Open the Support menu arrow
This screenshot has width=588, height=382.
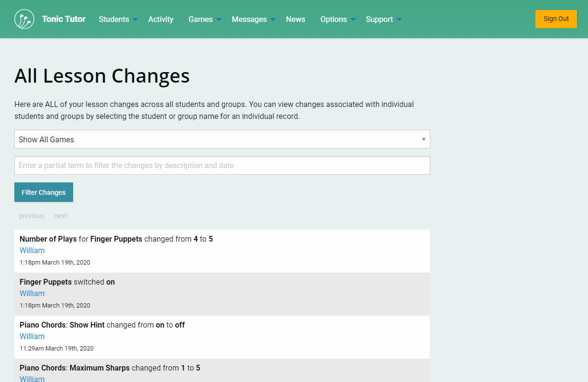(399, 20)
